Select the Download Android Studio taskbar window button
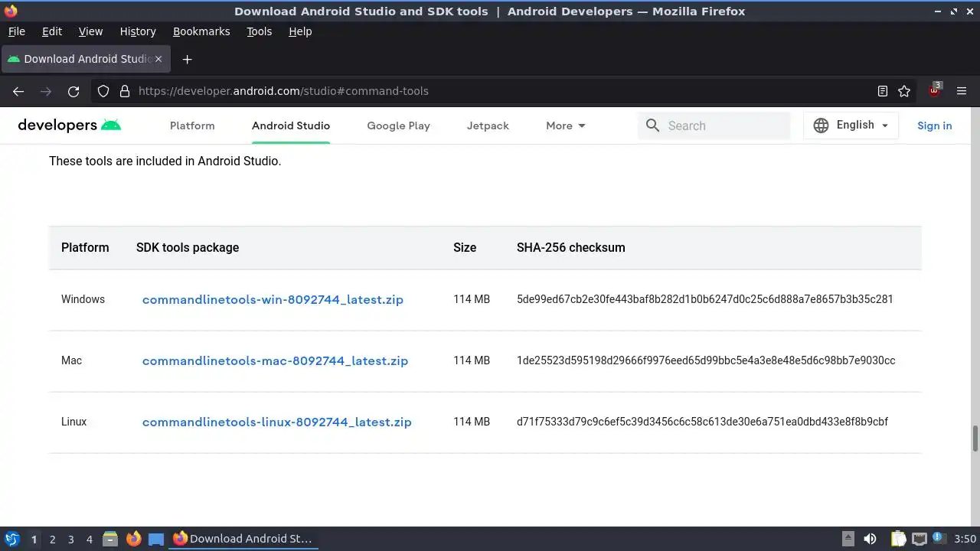Viewport: 980px width, 551px height. coord(243,539)
